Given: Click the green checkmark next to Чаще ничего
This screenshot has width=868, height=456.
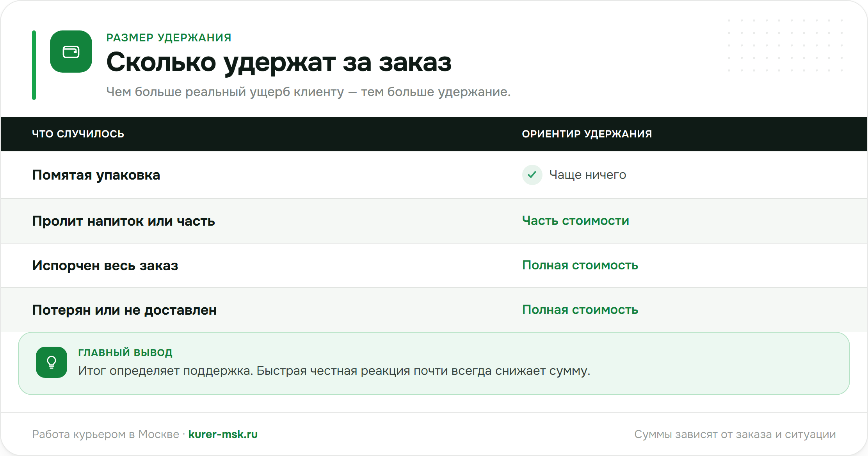Looking at the screenshot, I should tap(532, 175).
